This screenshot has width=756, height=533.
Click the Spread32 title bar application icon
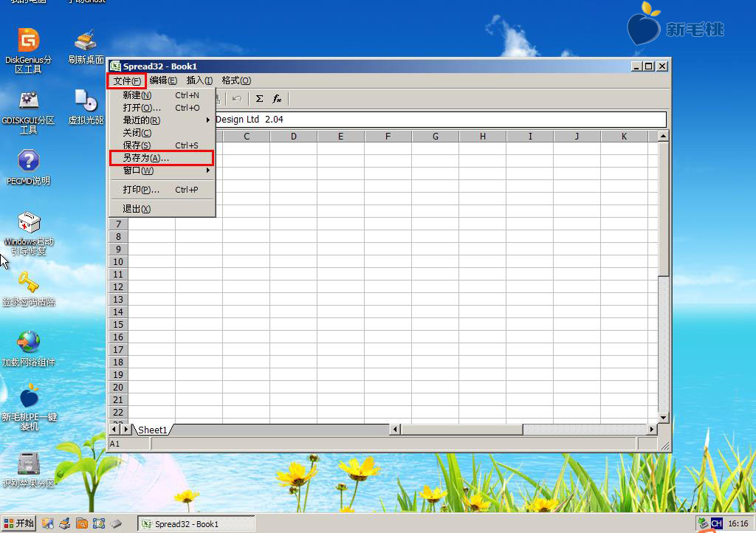pyautogui.click(x=115, y=66)
